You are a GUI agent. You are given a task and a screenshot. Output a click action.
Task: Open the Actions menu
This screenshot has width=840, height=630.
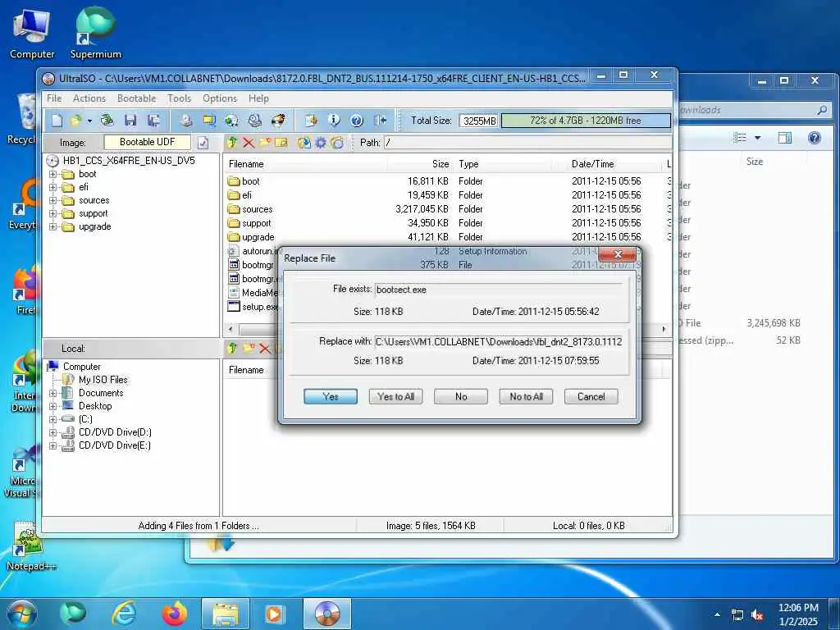[89, 98]
